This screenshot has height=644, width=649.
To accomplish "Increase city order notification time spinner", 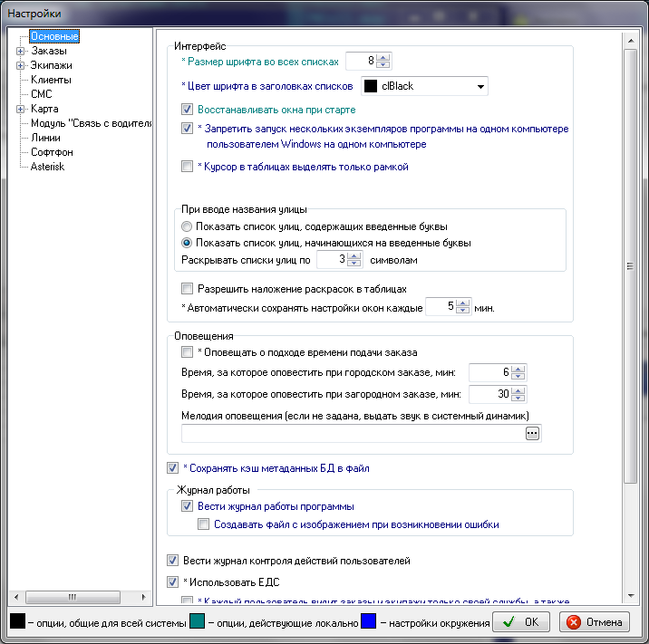I will (x=518, y=369).
